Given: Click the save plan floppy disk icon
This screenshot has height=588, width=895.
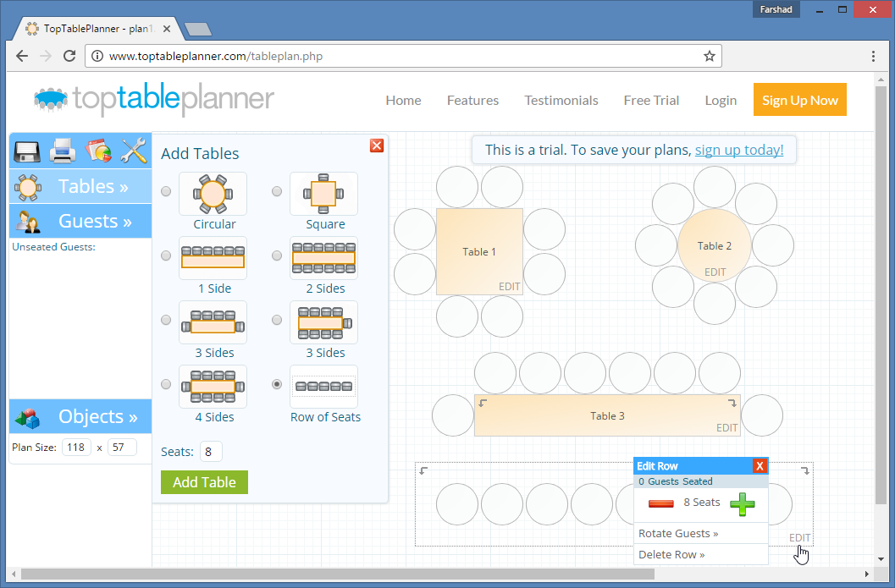Looking at the screenshot, I should tap(27, 151).
